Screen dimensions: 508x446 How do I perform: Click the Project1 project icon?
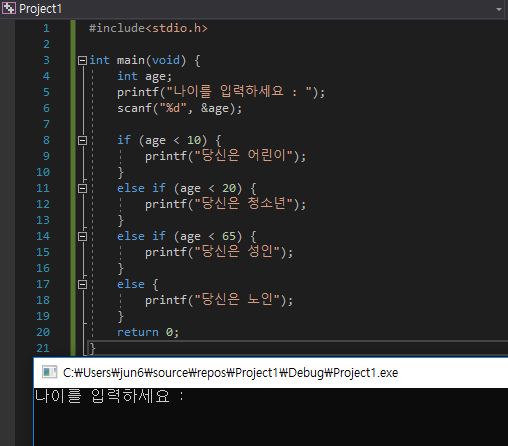(x=8, y=8)
